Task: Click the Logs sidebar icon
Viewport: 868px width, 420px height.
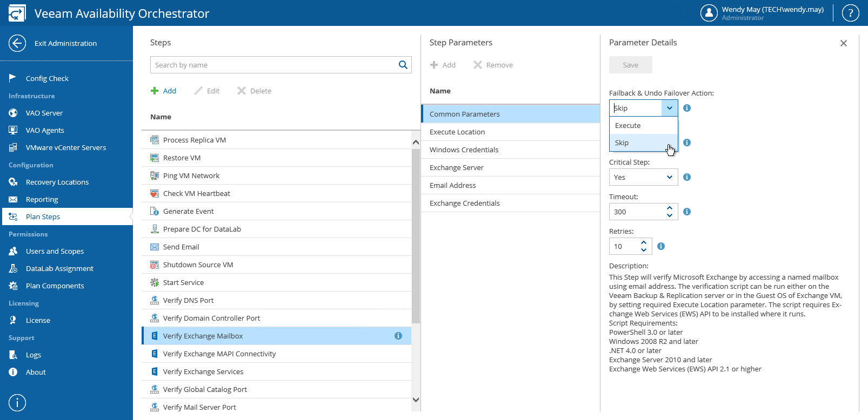Action: [13, 355]
